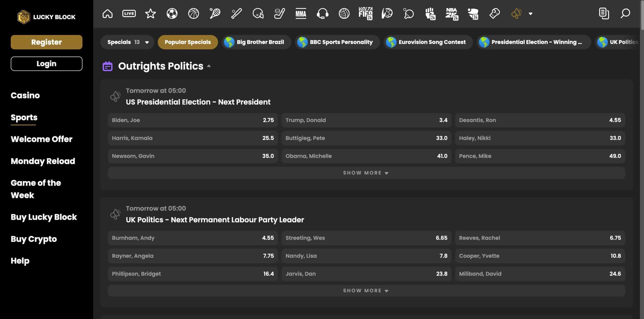The width and height of the screenshot is (644, 319).
Task: Open the fist 24 esports icon
Action: (430, 14)
